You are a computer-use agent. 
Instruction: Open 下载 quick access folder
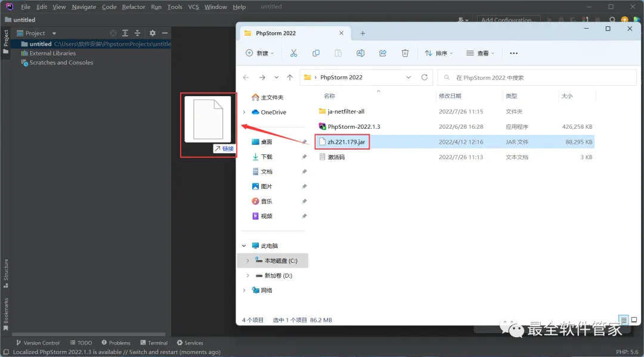tap(262, 157)
